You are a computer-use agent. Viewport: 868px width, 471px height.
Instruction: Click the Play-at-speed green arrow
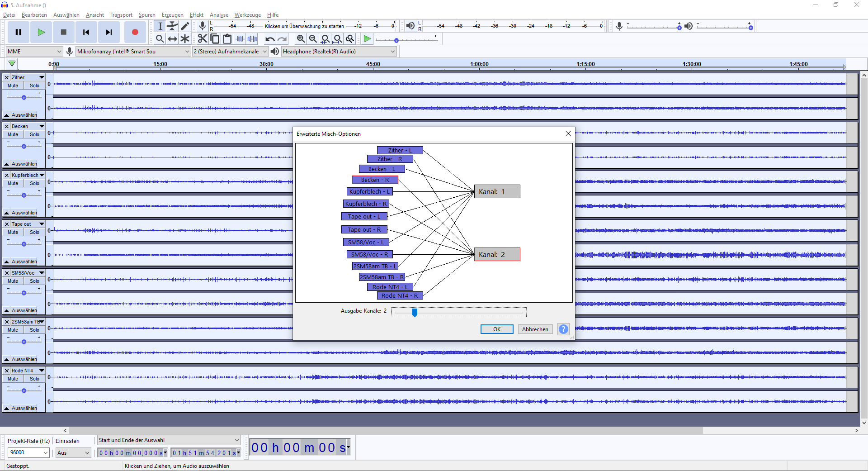[367, 39]
